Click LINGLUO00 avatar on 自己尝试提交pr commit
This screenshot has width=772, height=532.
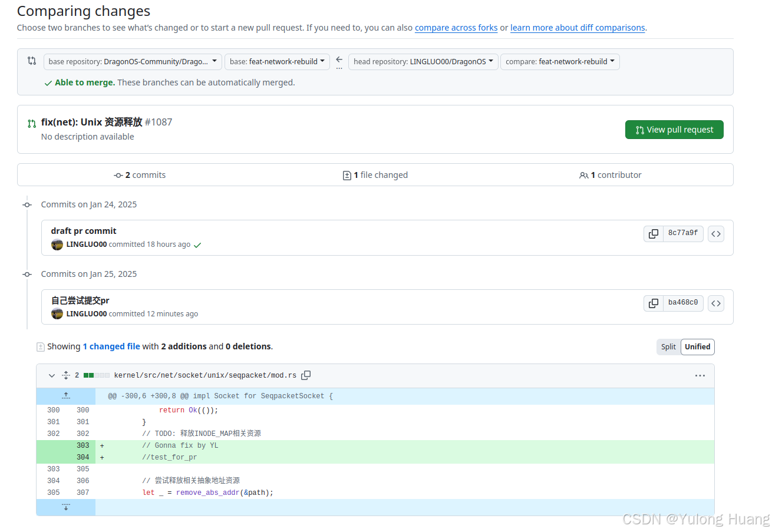57,314
